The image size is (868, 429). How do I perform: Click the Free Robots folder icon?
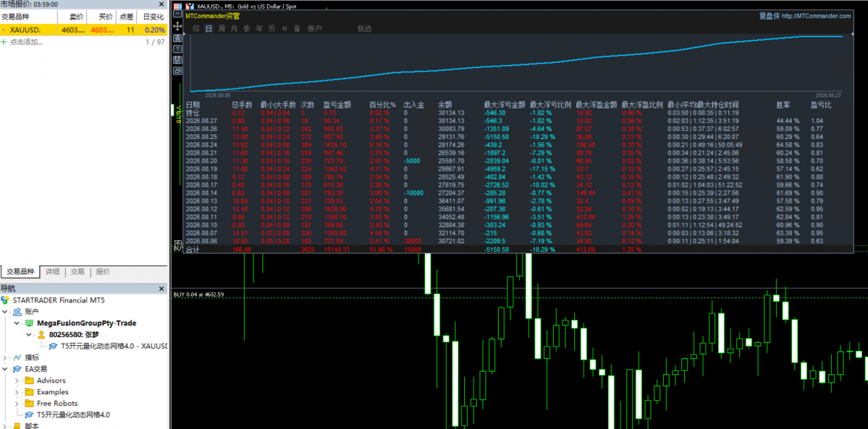tap(30, 403)
